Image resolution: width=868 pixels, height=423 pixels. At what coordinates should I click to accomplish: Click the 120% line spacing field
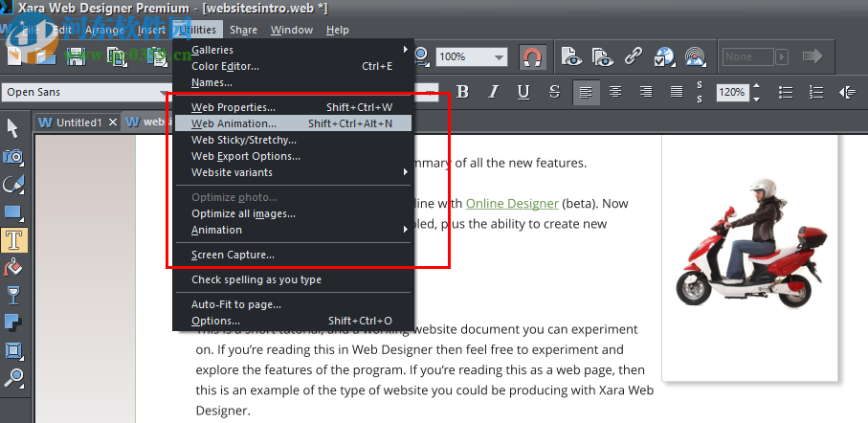tap(732, 93)
